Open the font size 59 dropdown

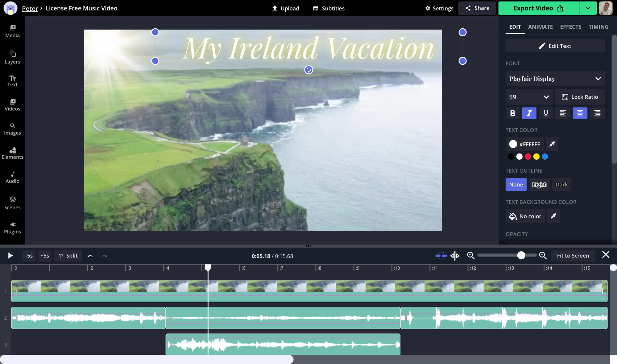pyautogui.click(x=529, y=97)
